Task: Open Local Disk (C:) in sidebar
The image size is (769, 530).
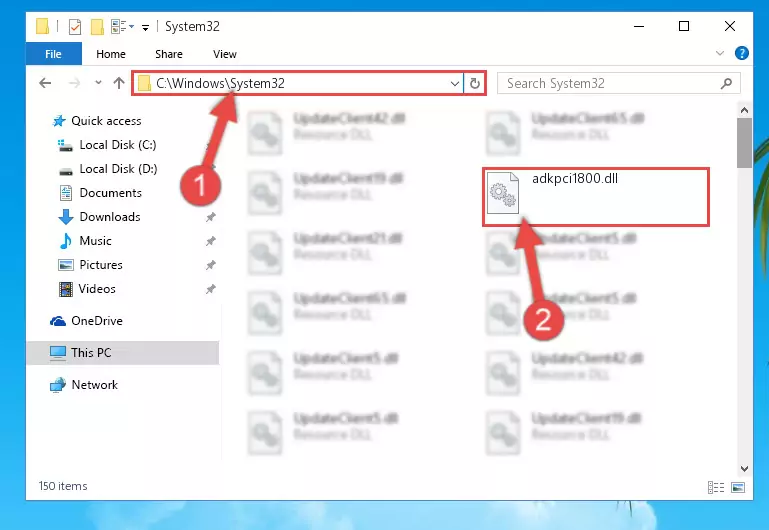Action: tap(118, 145)
